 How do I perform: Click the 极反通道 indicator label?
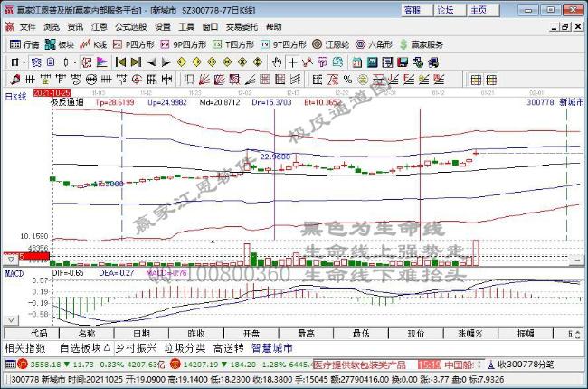(x=67, y=102)
